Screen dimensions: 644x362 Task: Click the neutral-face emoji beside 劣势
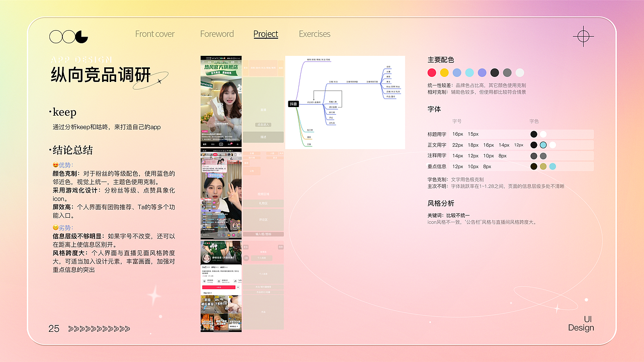(x=55, y=227)
